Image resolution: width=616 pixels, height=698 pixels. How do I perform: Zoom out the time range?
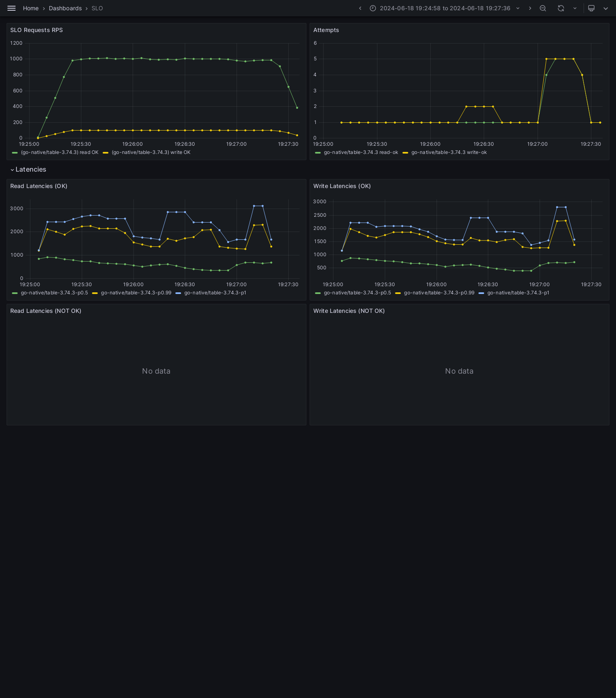click(543, 8)
